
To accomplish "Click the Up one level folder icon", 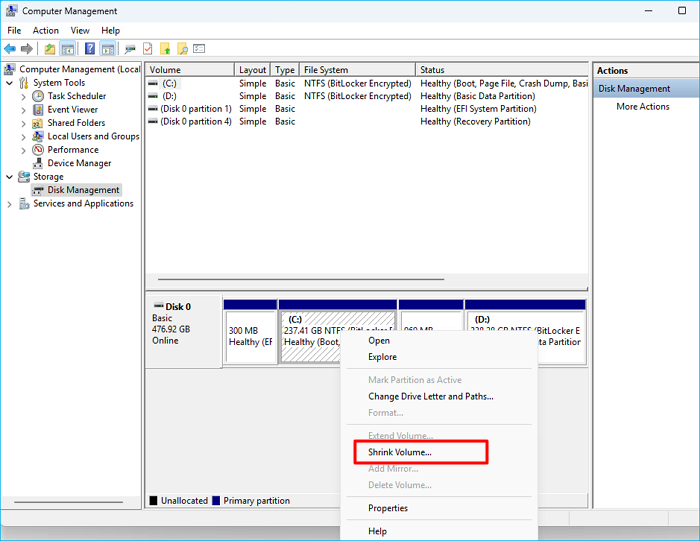I will coord(50,49).
